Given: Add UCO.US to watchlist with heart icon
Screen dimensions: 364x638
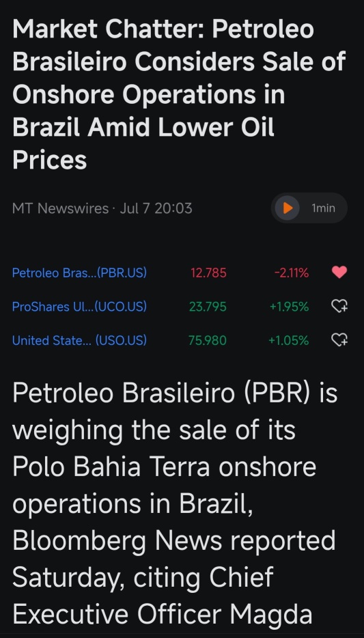Looking at the screenshot, I should [x=339, y=305].
